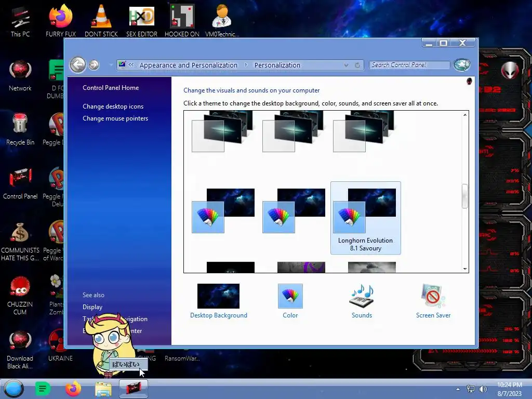
Task: Select the first glass window theme in top row
Action: [x=222, y=131]
